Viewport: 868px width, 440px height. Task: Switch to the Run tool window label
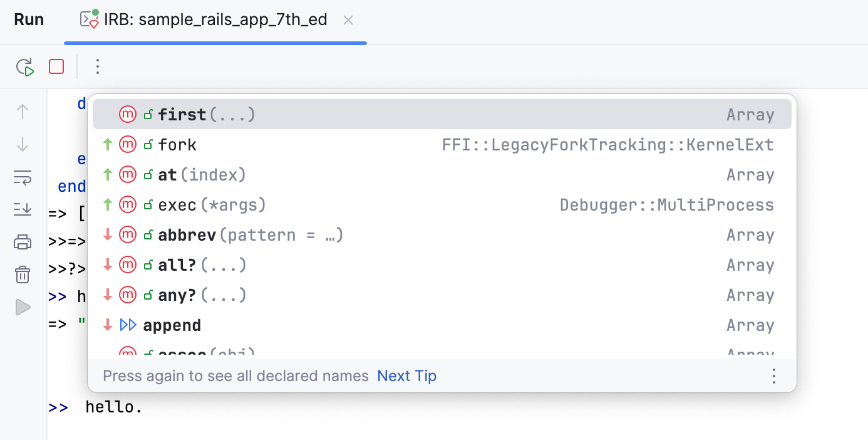pyautogui.click(x=29, y=20)
